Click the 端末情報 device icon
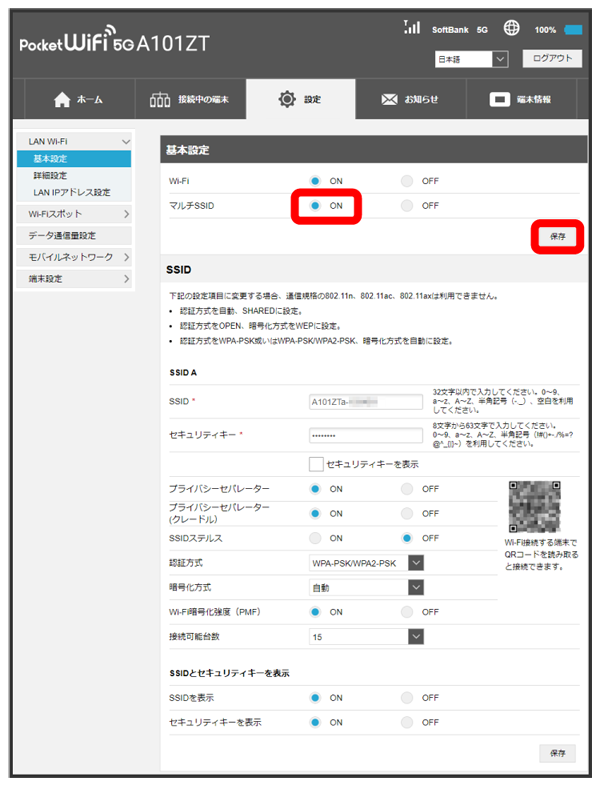The height and width of the screenshot is (785, 600). [500, 100]
